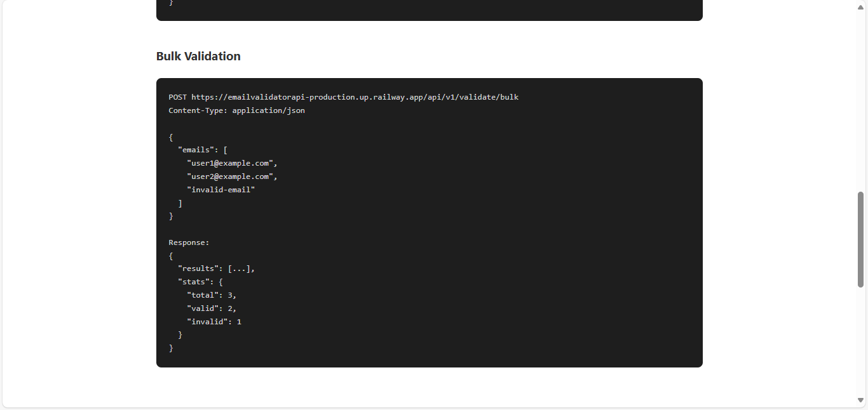The width and height of the screenshot is (868, 410).
Task: Select the Content-Type application/json line
Action: click(x=236, y=110)
